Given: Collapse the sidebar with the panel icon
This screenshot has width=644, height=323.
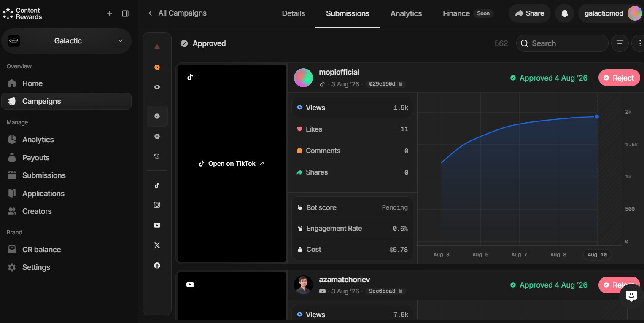Looking at the screenshot, I should 125,13.
